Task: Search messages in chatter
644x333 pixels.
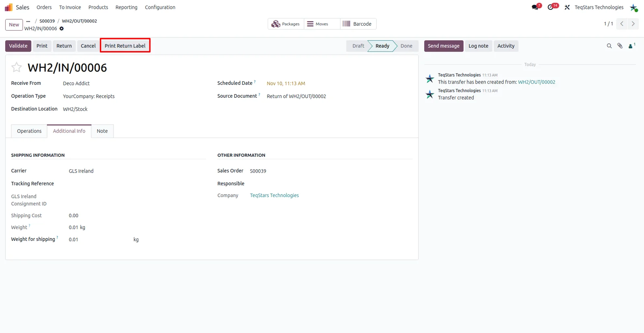Action: [x=609, y=46]
